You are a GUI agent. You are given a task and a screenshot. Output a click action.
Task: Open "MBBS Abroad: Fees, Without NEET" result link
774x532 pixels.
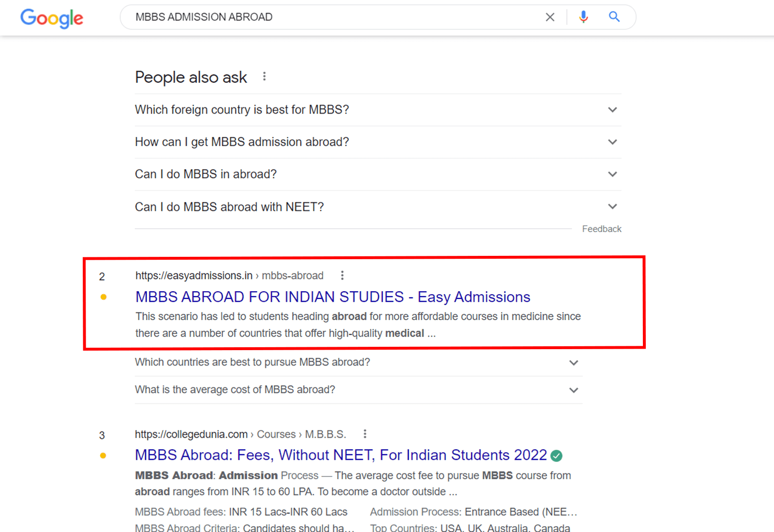pyautogui.click(x=341, y=455)
